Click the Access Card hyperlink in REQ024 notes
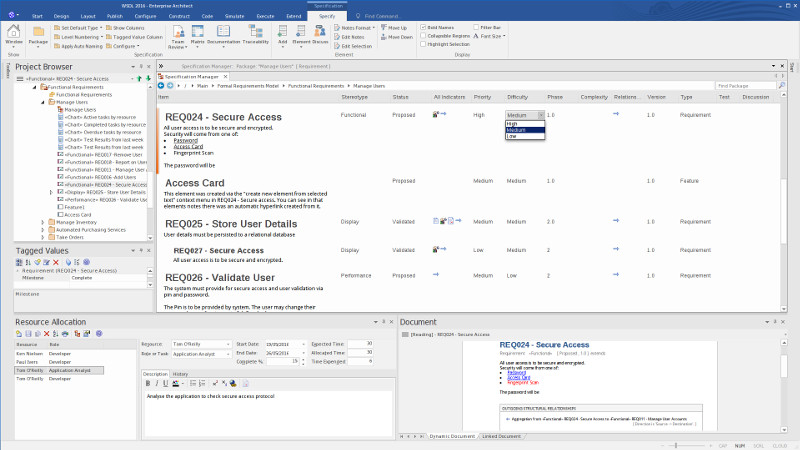Screen dimensions: 800x450 pos(187,145)
